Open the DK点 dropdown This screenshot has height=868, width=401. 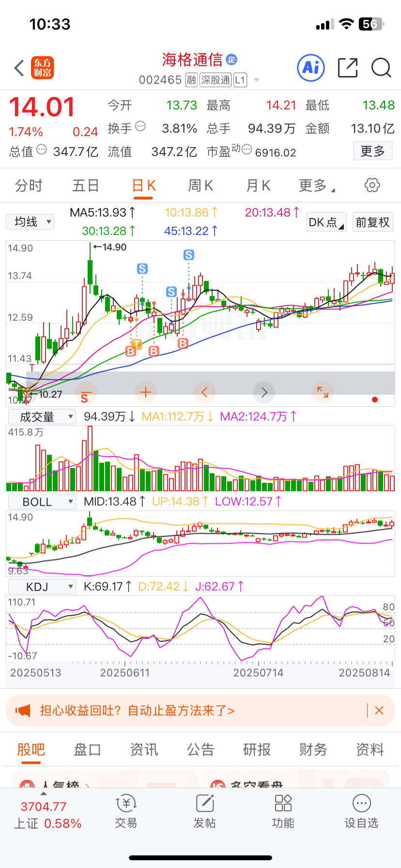coord(326,222)
